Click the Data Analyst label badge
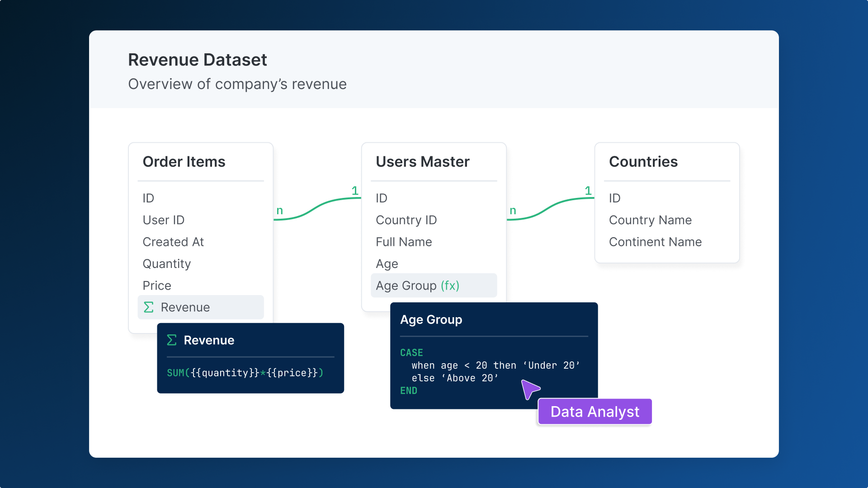 [x=594, y=412]
